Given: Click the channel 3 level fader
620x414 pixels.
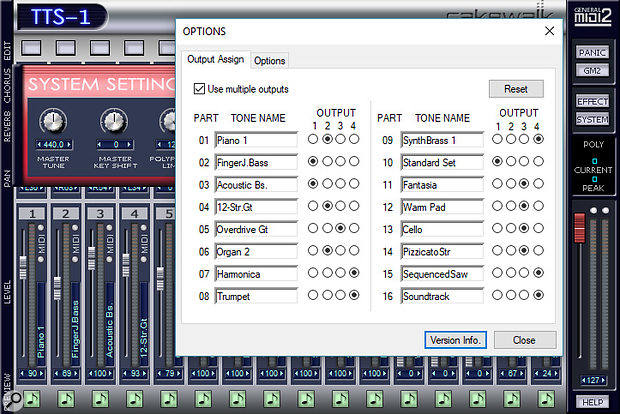Looking at the screenshot, I should click(x=92, y=258).
